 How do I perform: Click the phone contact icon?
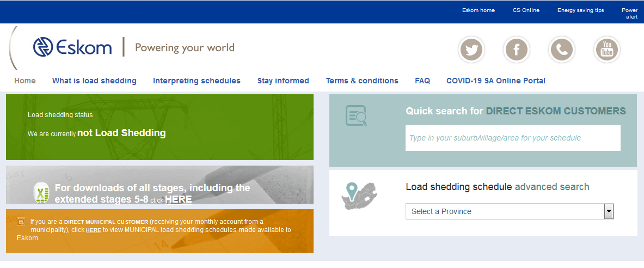click(x=561, y=50)
